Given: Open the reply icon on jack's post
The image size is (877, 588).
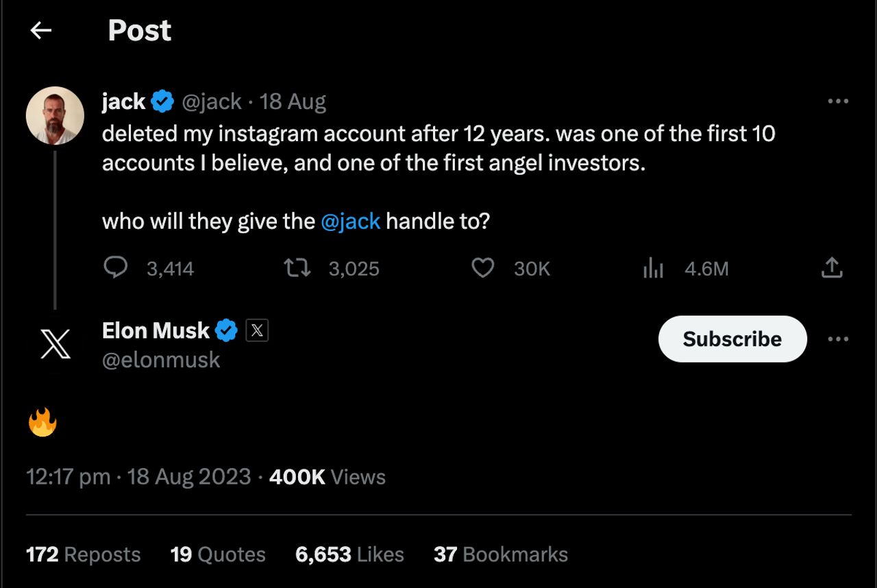Looking at the screenshot, I should [x=115, y=267].
